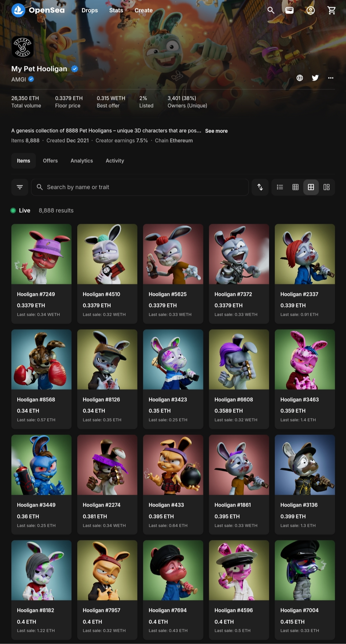The width and height of the screenshot is (346, 644).
Task: Click the OpenSea logo
Action: click(x=38, y=10)
